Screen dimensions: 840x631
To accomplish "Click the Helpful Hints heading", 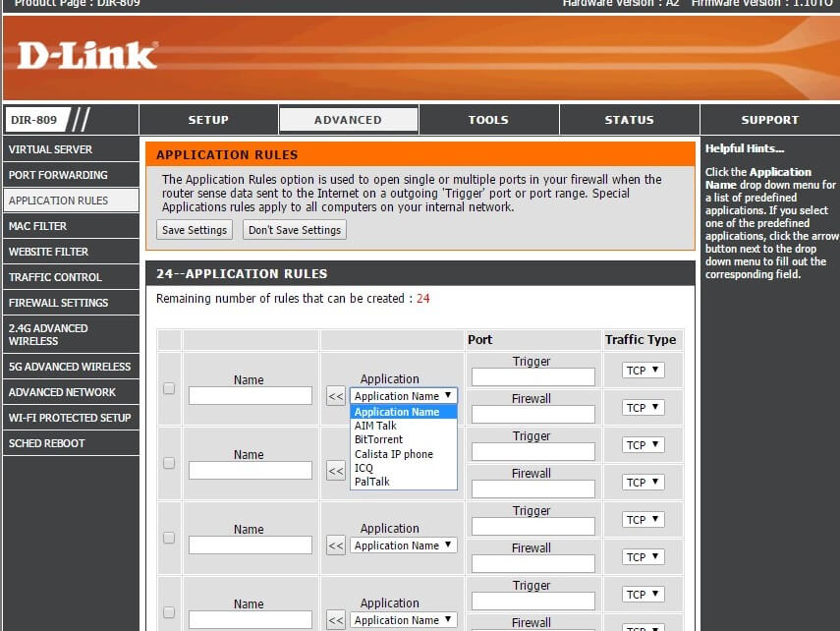I will (x=745, y=148).
